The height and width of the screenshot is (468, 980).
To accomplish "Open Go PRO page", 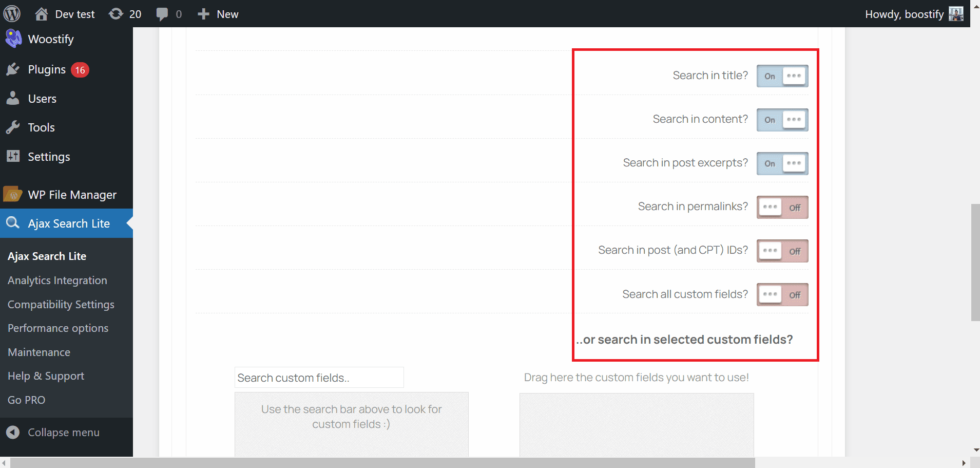I will point(26,400).
